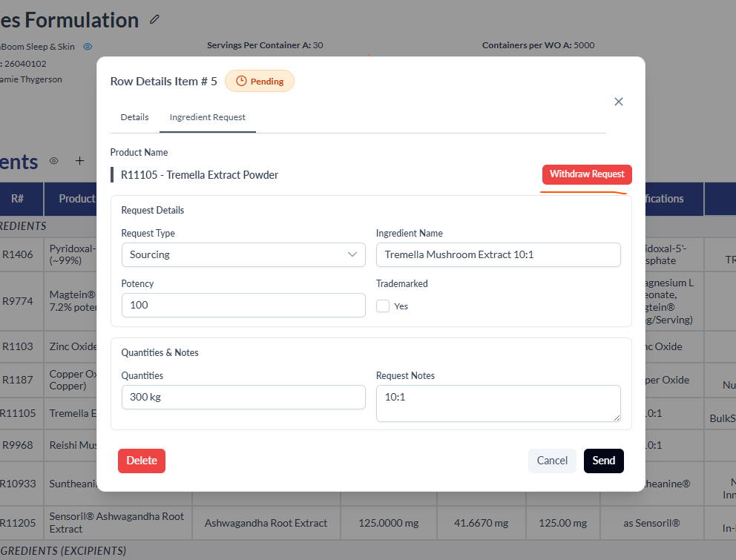
Task: Click the 125.00 mg cell
Action: [x=563, y=523]
